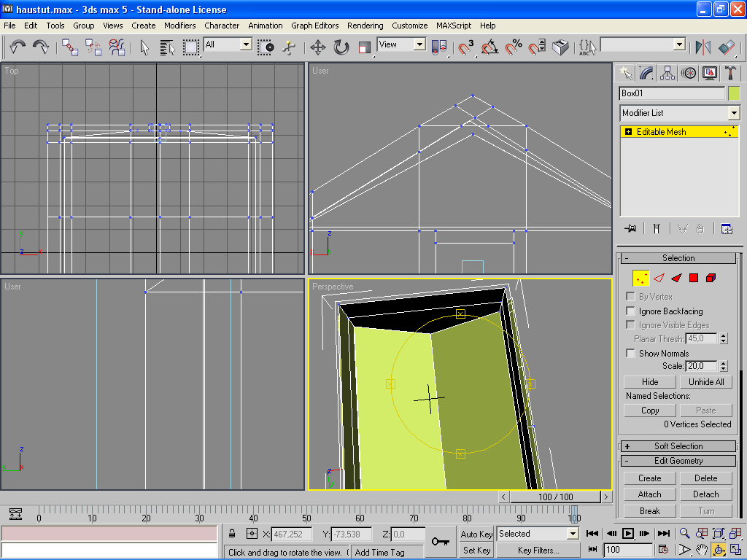Click the Detach button
747x560 pixels.
tap(706, 494)
